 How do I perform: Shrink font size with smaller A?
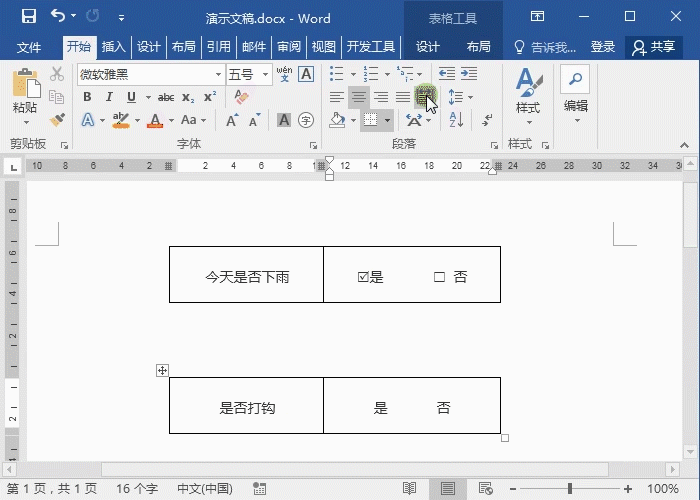pyautogui.click(x=254, y=120)
